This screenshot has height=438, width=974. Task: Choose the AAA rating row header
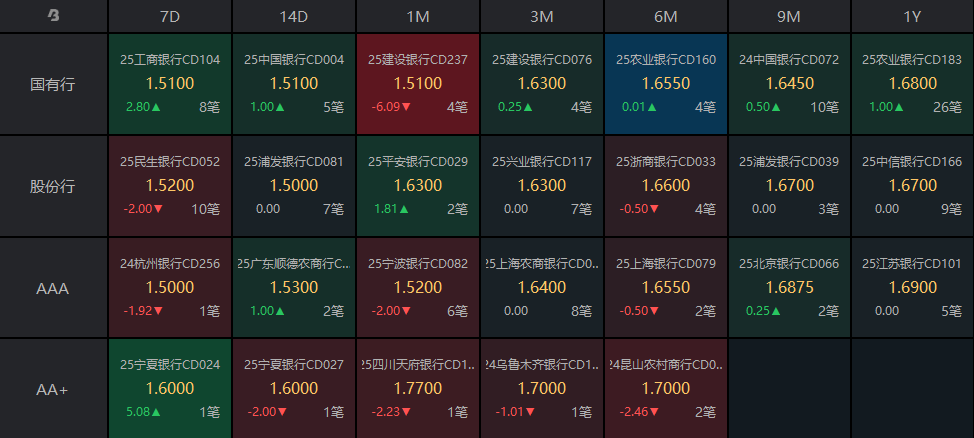pyautogui.click(x=53, y=288)
